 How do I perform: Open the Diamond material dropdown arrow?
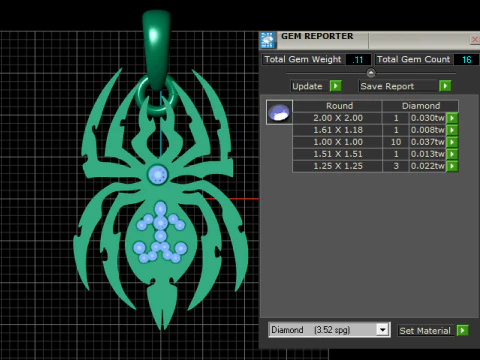[383, 330]
